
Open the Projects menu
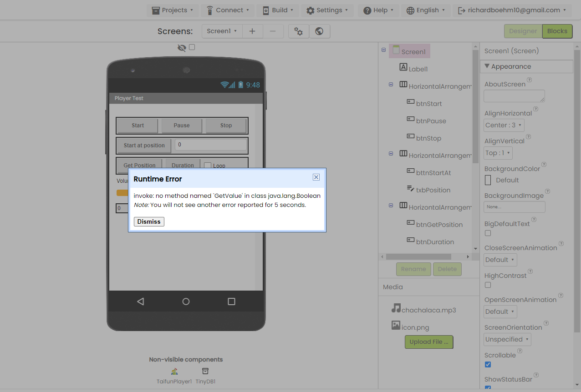pyautogui.click(x=173, y=10)
